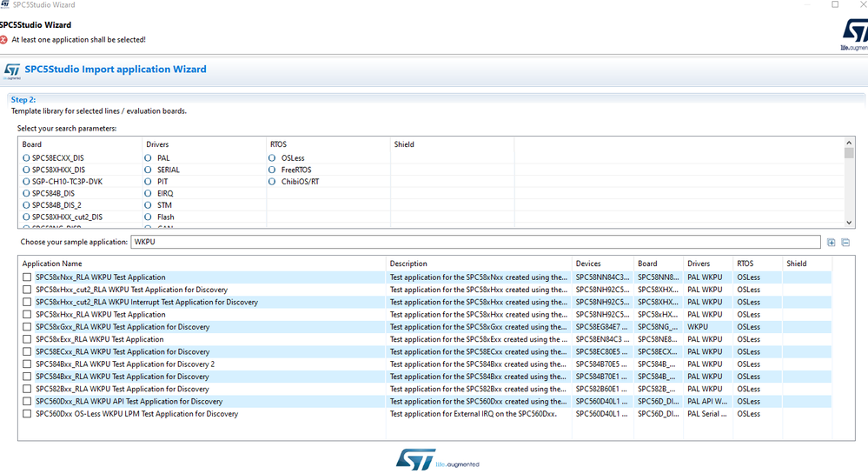Click the ST logo beside wizard heading

(11, 70)
